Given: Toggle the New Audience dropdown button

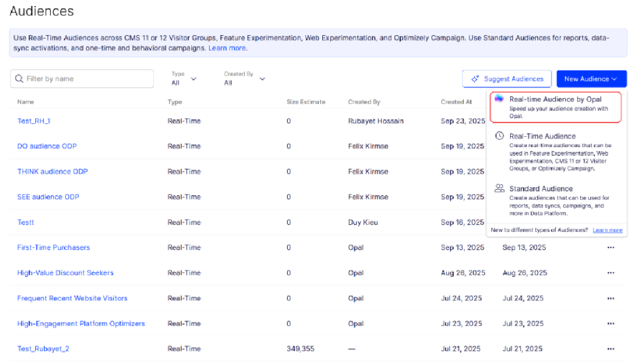Looking at the screenshot, I should pos(592,79).
